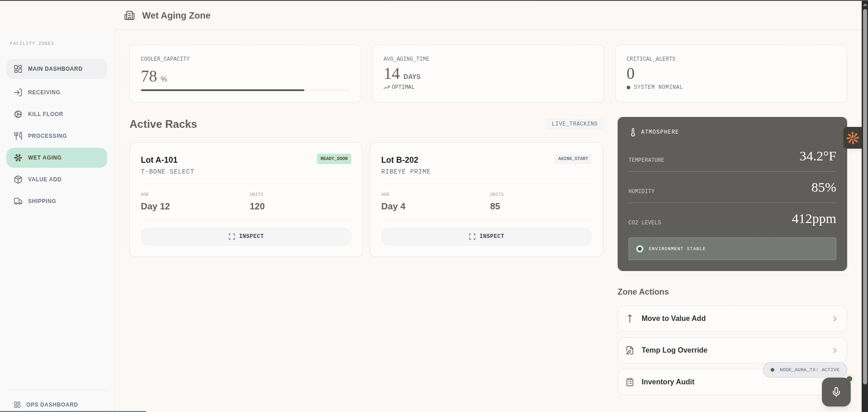Click the Value Add box icon
This screenshot has width=868, height=412.
[x=18, y=179]
